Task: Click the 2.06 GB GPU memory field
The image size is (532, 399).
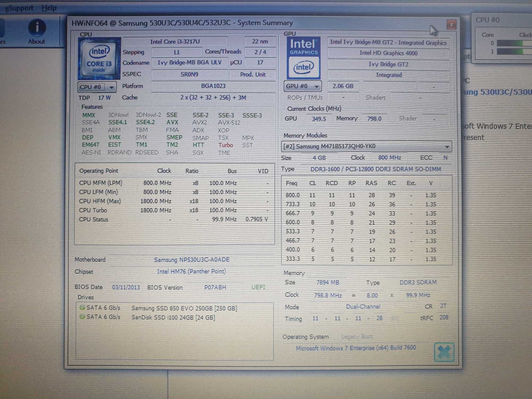Action: point(343,86)
